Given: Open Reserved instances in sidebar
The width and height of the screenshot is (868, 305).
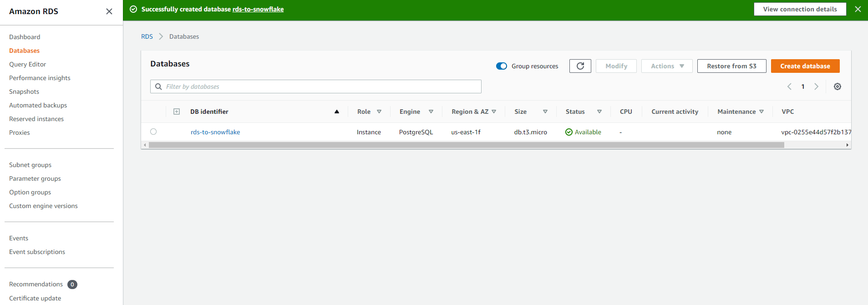Looking at the screenshot, I should (x=36, y=119).
